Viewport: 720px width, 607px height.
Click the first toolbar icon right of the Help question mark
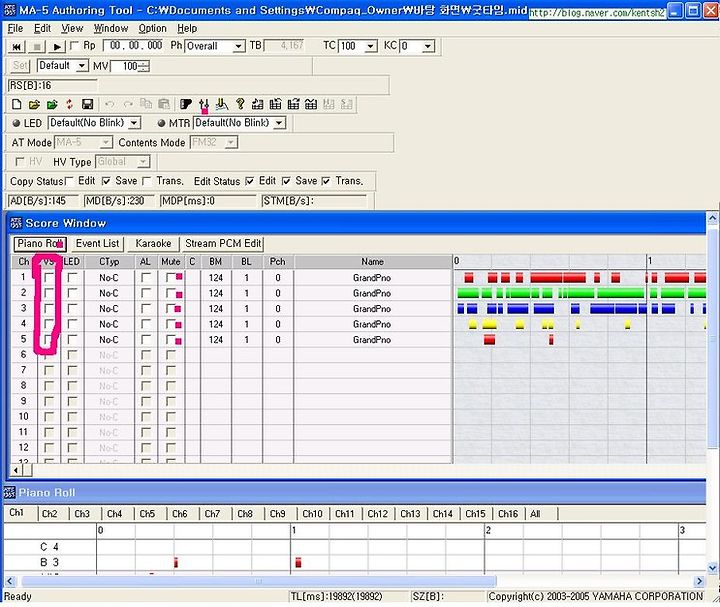point(258,104)
